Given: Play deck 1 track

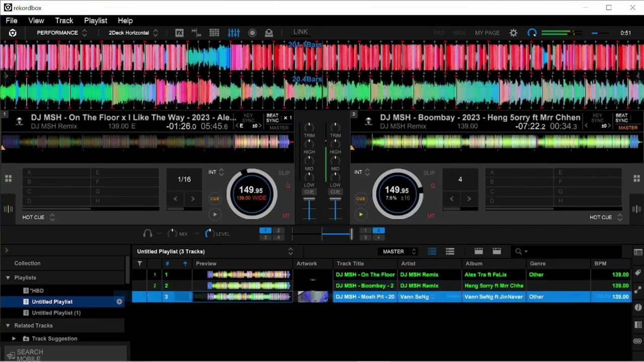Looking at the screenshot, I should 215,215.
